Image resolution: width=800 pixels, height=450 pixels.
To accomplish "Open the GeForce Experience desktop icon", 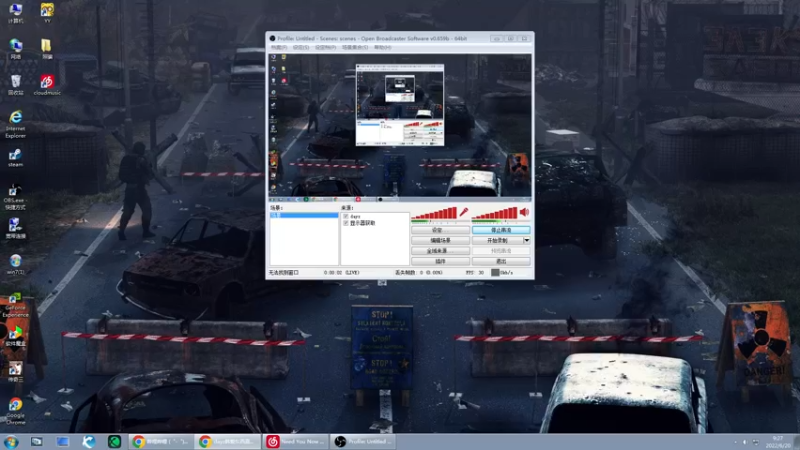I will tap(14, 305).
